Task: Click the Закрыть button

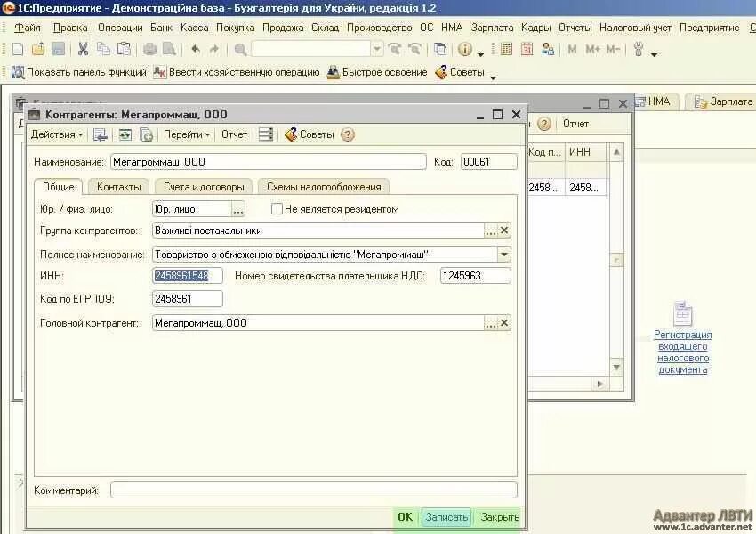Action: [x=500, y=517]
